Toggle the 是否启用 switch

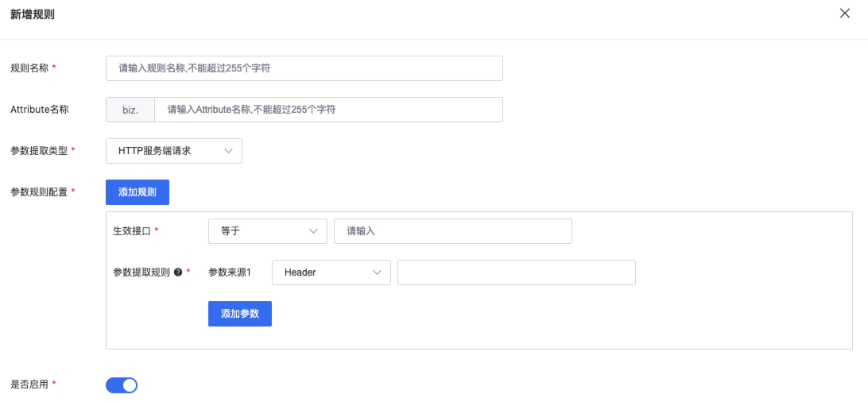[x=122, y=385]
